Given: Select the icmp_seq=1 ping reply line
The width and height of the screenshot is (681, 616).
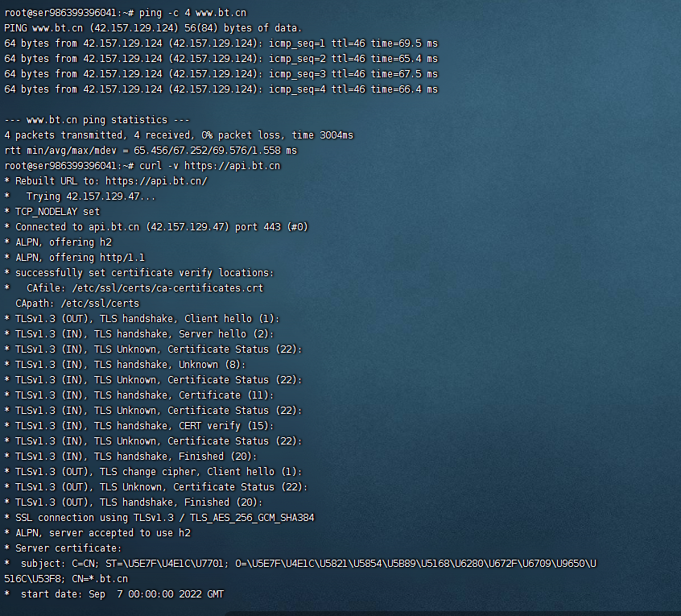Looking at the screenshot, I should pos(221,43).
